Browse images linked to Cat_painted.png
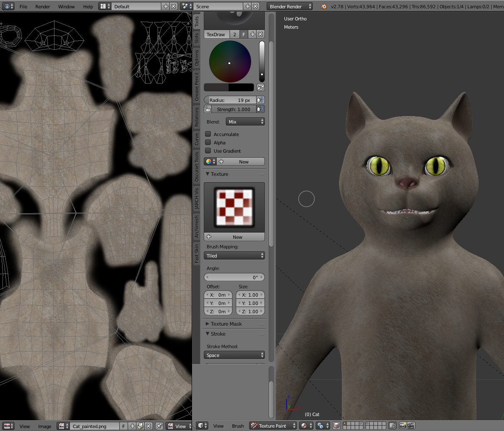The height and width of the screenshot is (431, 504). coord(64,426)
